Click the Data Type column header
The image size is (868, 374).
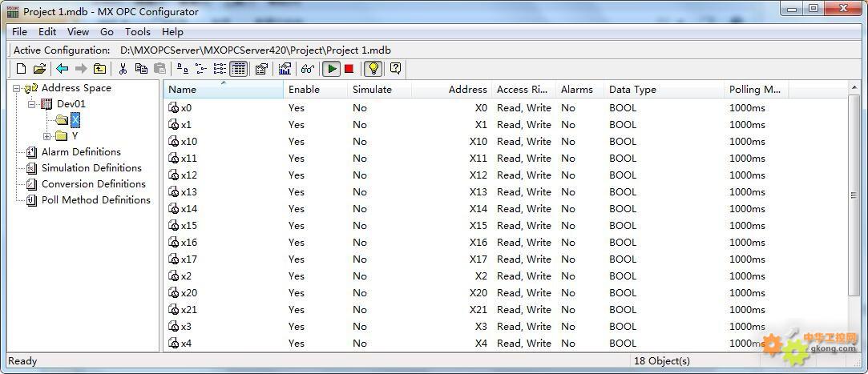632,90
